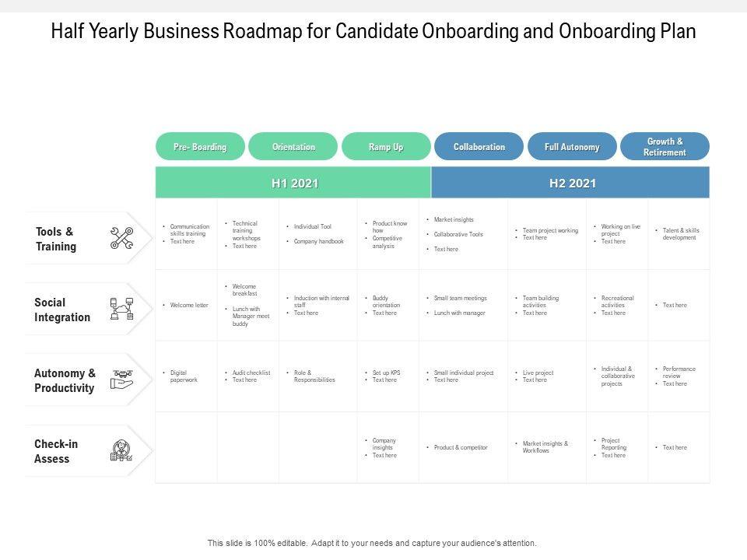Image resolution: width=747 pixels, height=560 pixels.
Task: Click the hand-and-drone Autonomy icon
Action: pos(121,380)
